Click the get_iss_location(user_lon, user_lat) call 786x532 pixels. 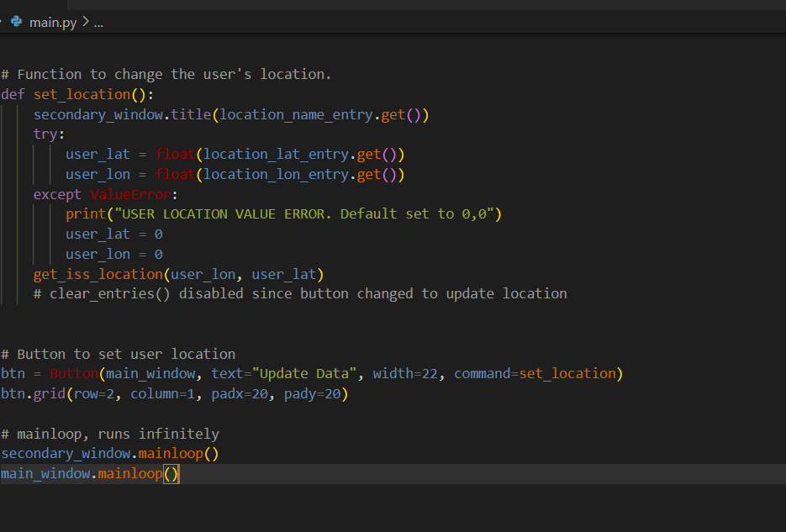(178, 274)
